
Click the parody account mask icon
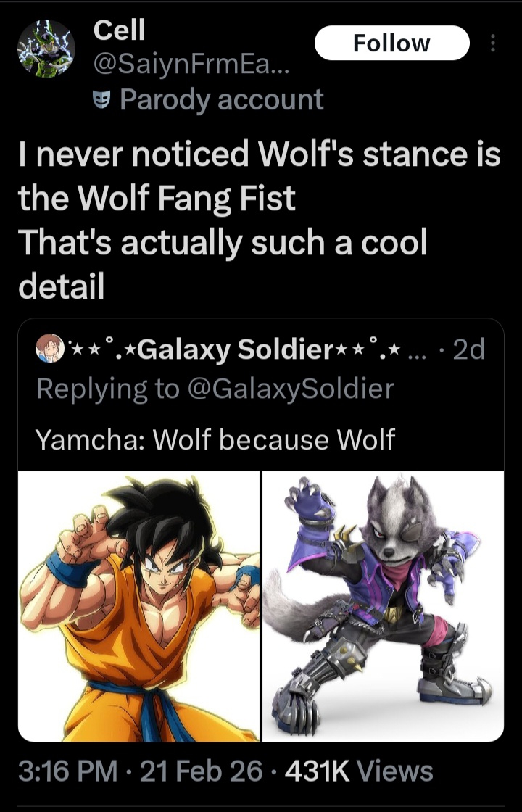pos(103,100)
